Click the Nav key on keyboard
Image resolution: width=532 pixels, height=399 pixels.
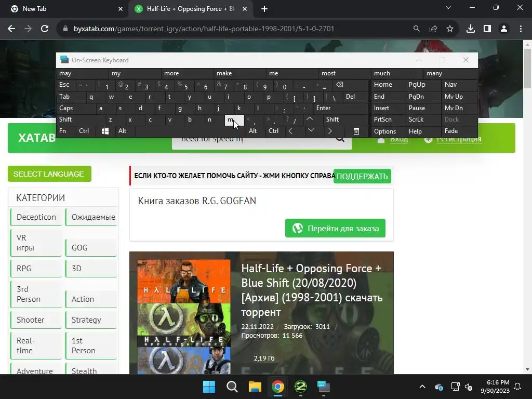click(x=459, y=85)
